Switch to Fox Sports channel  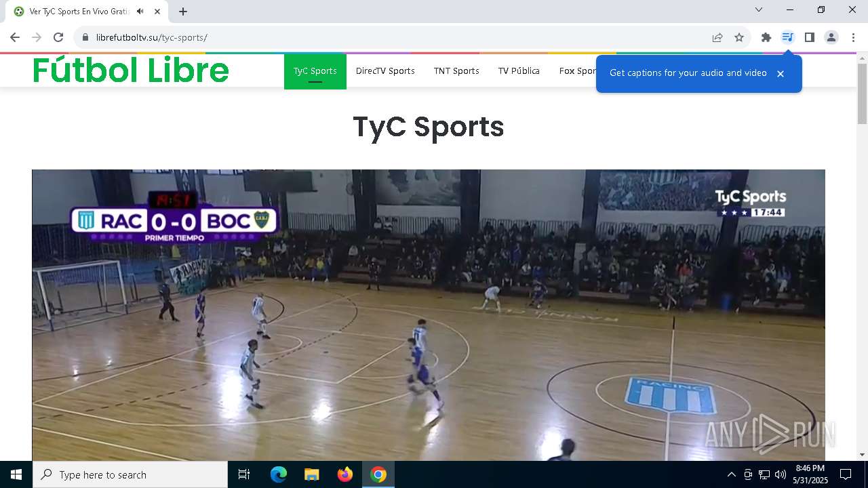pyautogui.click(x=577, y=70)
